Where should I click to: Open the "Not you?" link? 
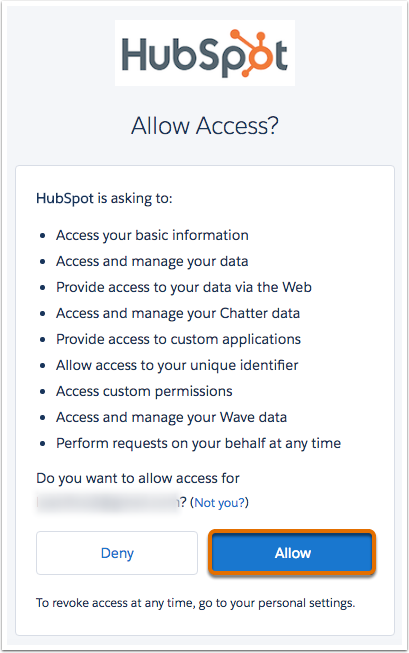[x=219, y=503]
